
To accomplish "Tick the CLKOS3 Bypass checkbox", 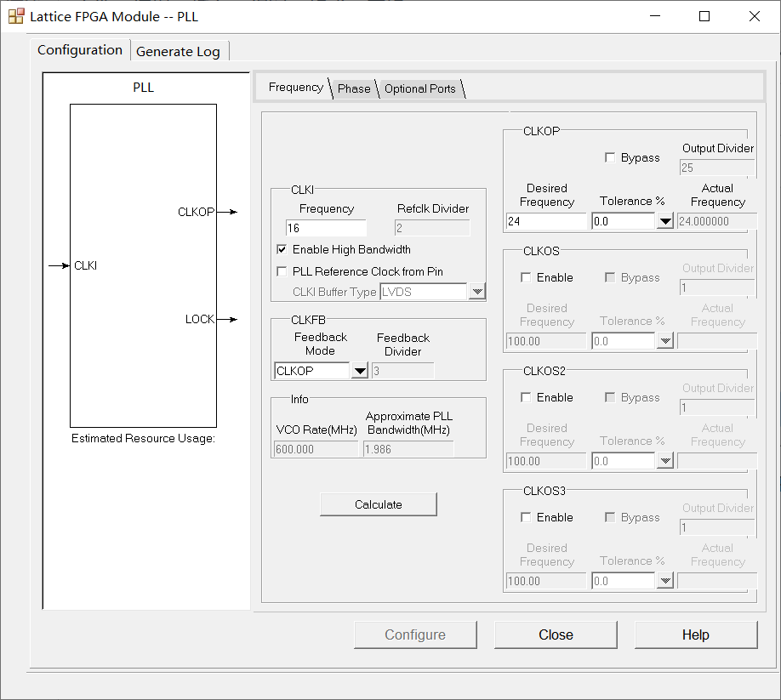I will point(610,517).
